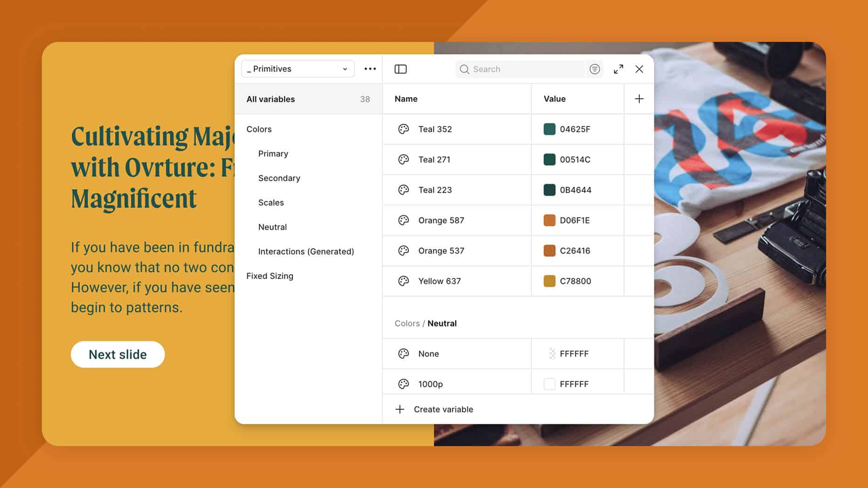Screen dimensions: 868x488
Task: Click the palette icon beside Teal 352
Action: tap(403, 129)
